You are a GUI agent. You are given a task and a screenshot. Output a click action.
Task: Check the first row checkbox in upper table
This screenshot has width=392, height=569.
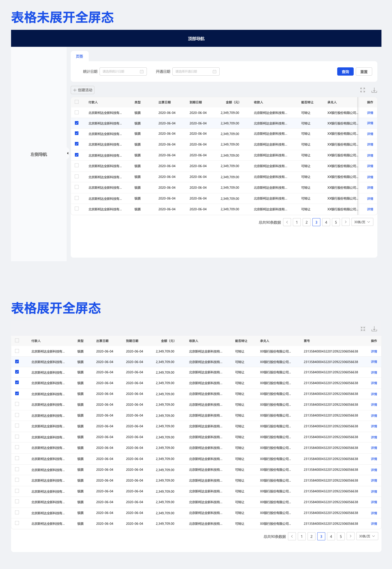(77, 112)
